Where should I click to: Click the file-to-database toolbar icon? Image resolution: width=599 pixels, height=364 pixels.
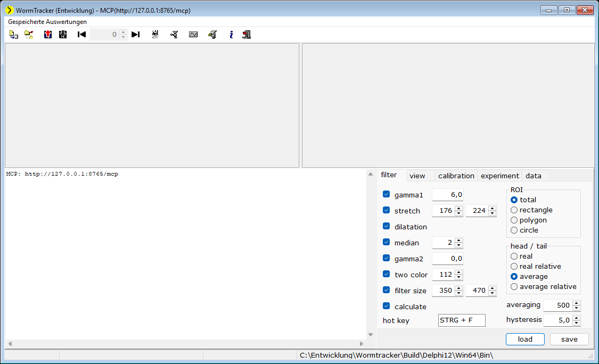(x=14, y=35)
